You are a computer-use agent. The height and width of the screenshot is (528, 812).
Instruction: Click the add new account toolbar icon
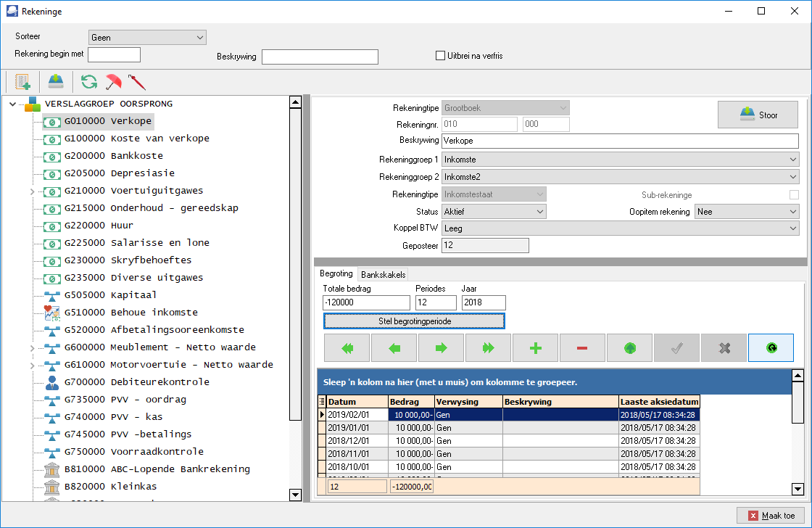click(x=22, y=82)
